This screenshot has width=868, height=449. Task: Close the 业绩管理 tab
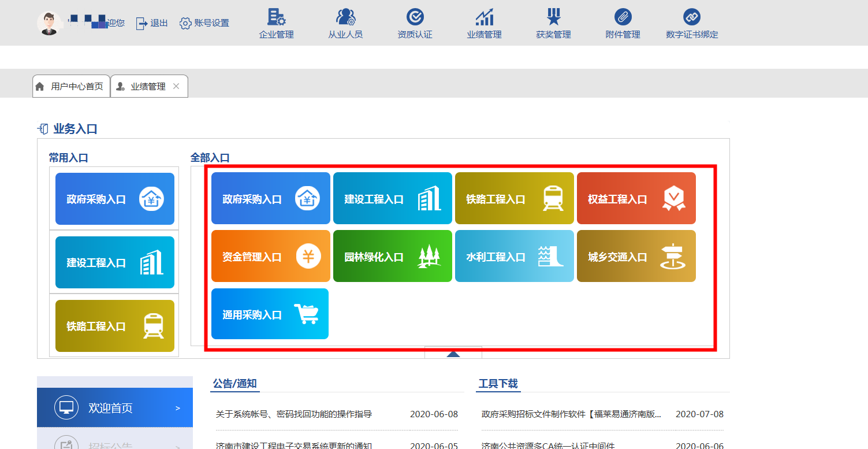[x=176, y=86]
